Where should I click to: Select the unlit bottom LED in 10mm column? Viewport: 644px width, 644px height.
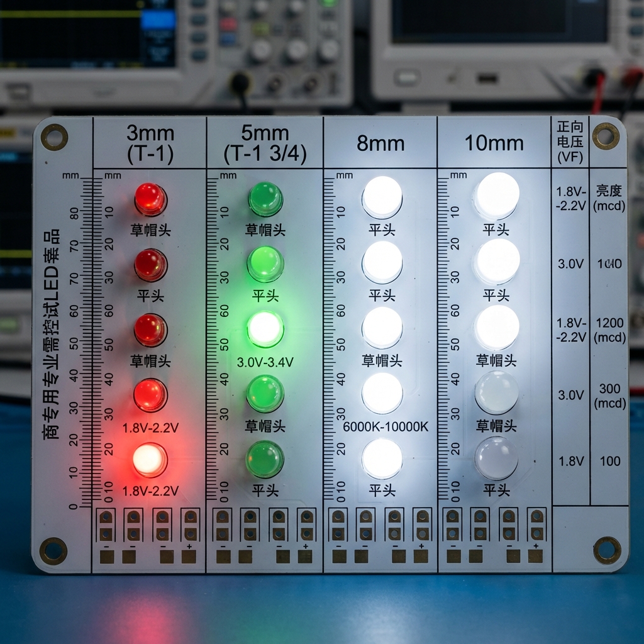point(496,458)
